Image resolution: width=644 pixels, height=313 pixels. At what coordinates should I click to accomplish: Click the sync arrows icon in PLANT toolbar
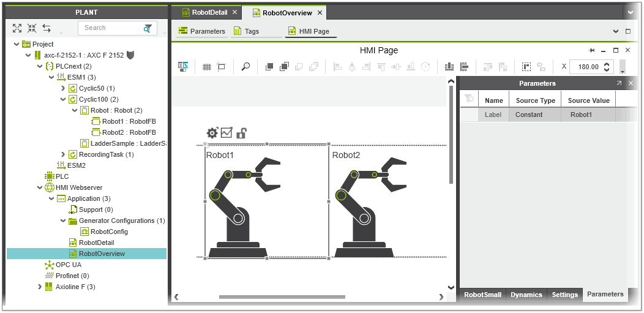pos(47,28)
